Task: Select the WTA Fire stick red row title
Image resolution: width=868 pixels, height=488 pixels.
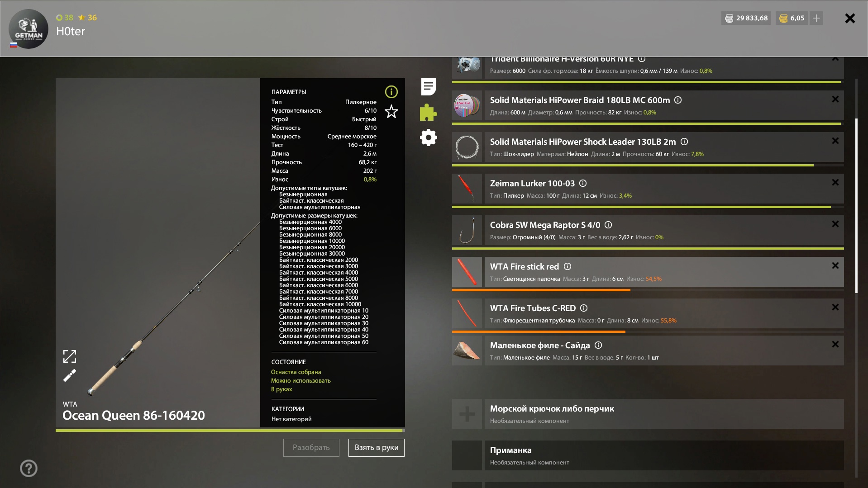Action: point(525,266)
